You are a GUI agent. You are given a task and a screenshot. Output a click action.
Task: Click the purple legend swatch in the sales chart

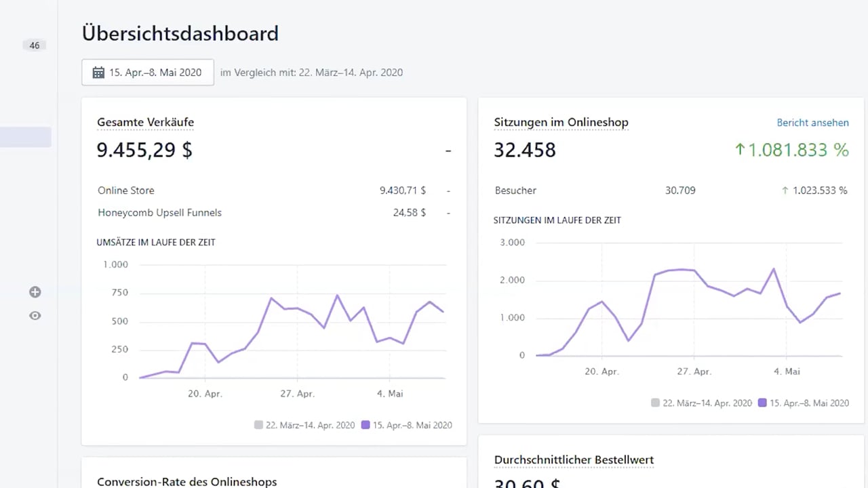366,425
